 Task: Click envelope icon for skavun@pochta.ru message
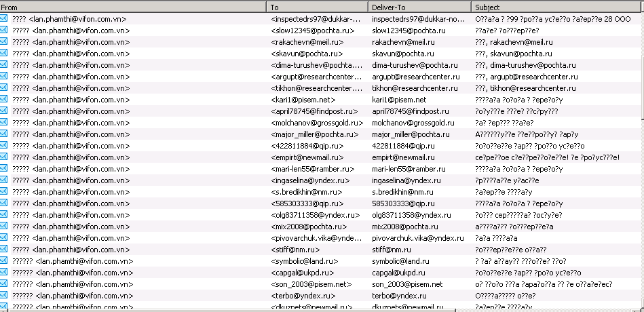tap(3, 52)
